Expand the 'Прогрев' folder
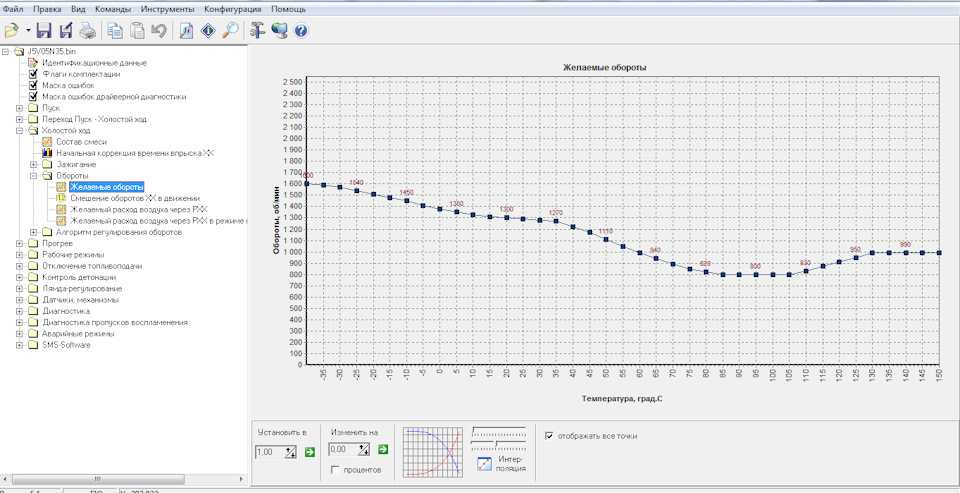 click(20, 243)
